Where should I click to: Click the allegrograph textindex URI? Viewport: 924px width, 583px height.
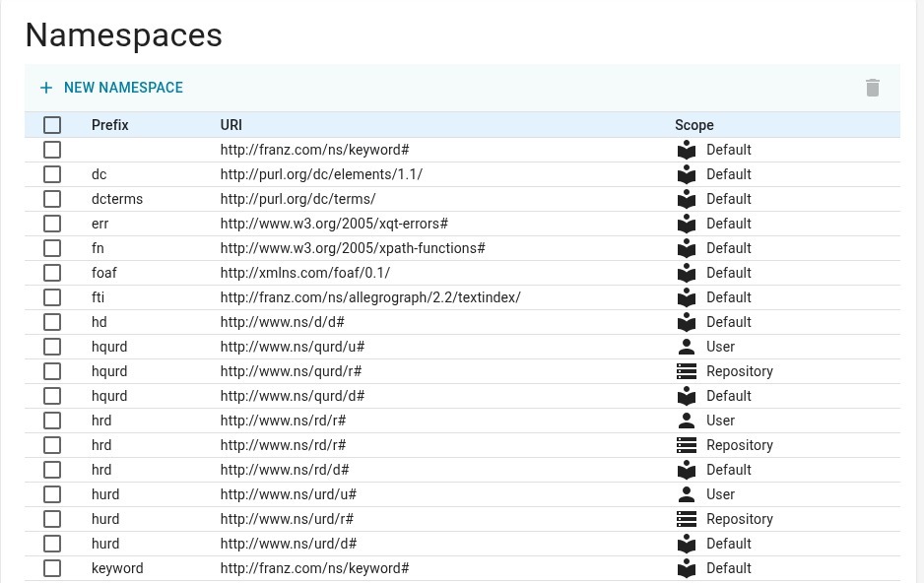tap(370, 297)
